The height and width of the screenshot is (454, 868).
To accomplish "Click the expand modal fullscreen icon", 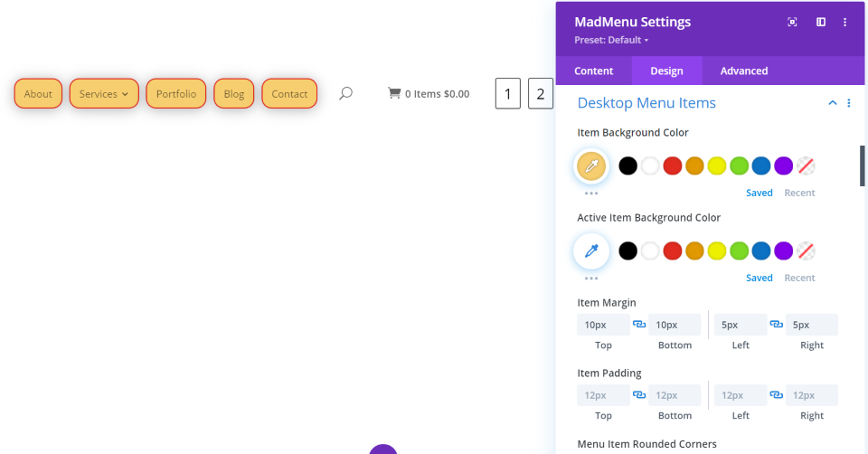I will [x=792, y=22].
